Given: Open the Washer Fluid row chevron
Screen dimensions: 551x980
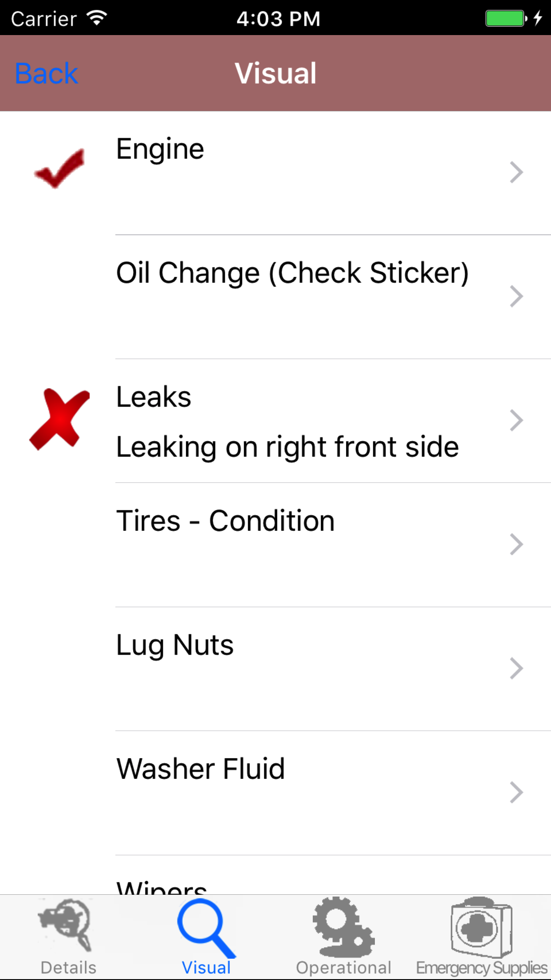Looking at the screenshot, I should tap(516, 792).
